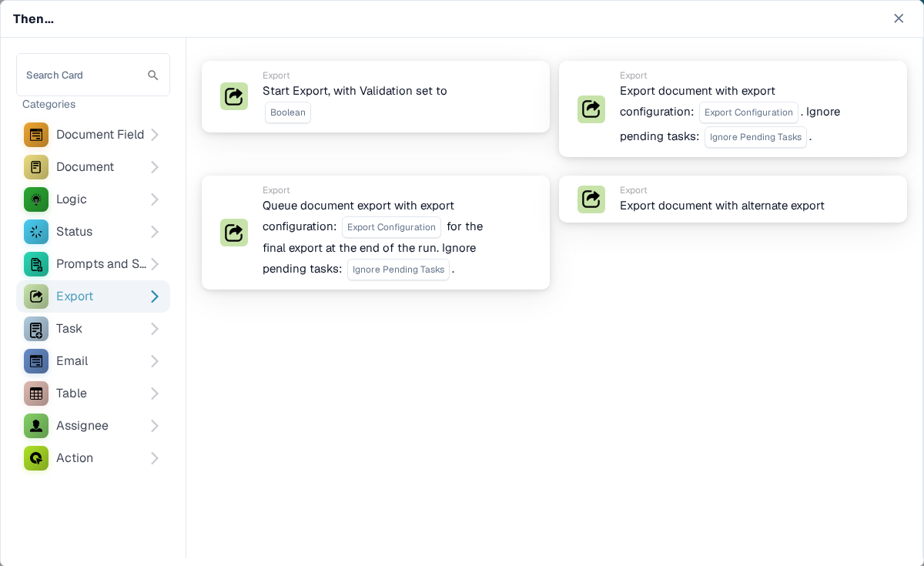The height and width of the screenshot is (566, 924).
Task: Expand the Task category chevron
Action: pyautogui.click(x=155, y=329)
